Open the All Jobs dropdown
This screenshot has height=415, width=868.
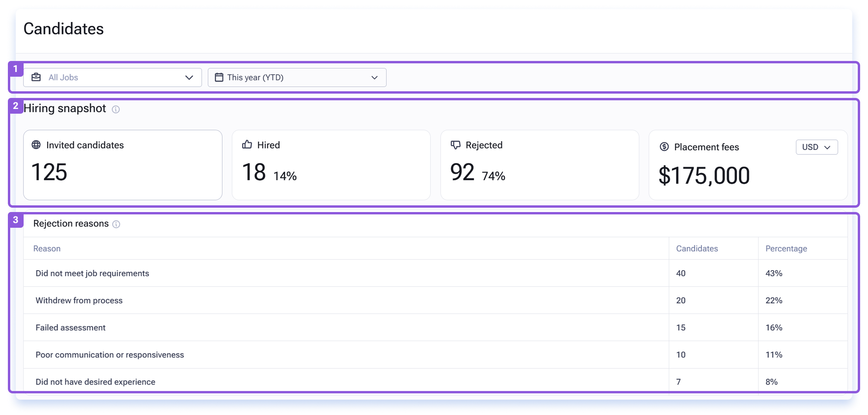point(113,77)
